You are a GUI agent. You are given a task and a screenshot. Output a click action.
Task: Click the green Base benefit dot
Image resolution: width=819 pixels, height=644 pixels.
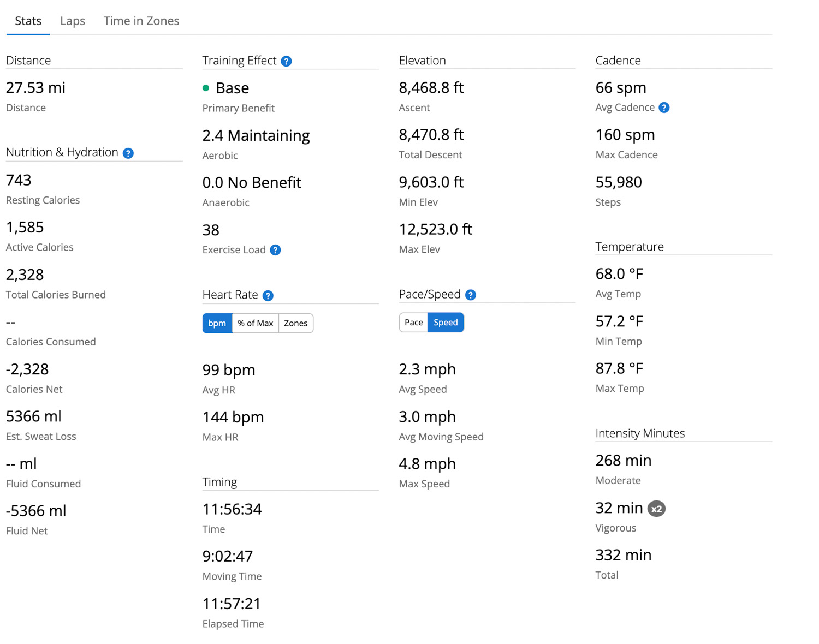tap(206, 88)
